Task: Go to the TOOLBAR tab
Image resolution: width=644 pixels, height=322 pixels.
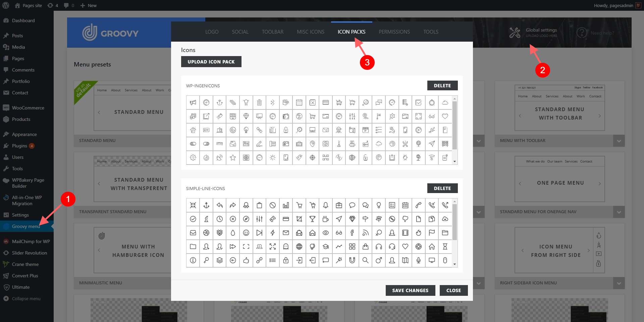Action: (x=273, y=32)
